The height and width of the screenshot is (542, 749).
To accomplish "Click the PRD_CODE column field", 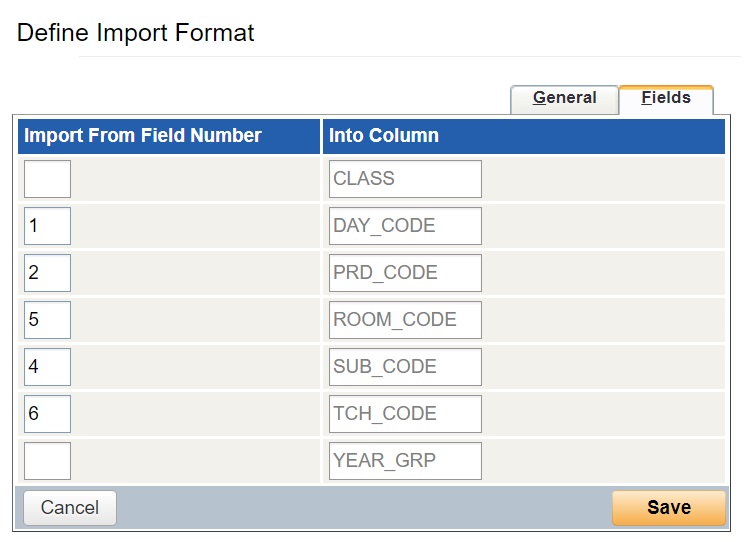I will (405, 273).
